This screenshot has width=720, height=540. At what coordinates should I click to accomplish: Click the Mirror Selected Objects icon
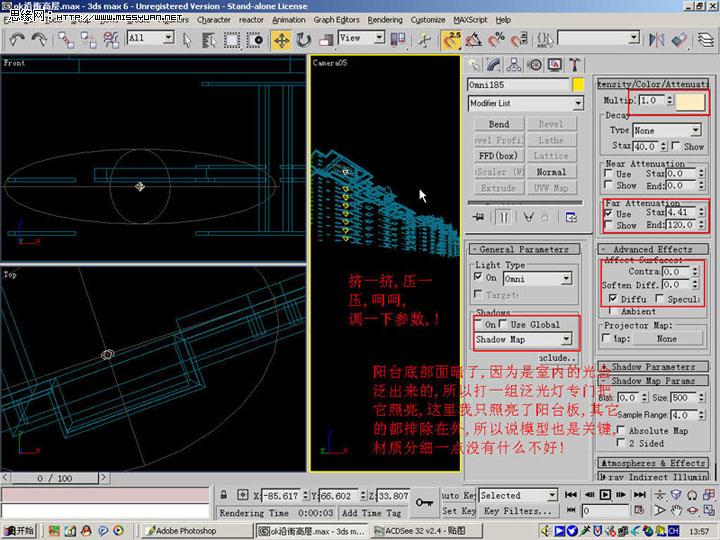[x=656, y=40]
